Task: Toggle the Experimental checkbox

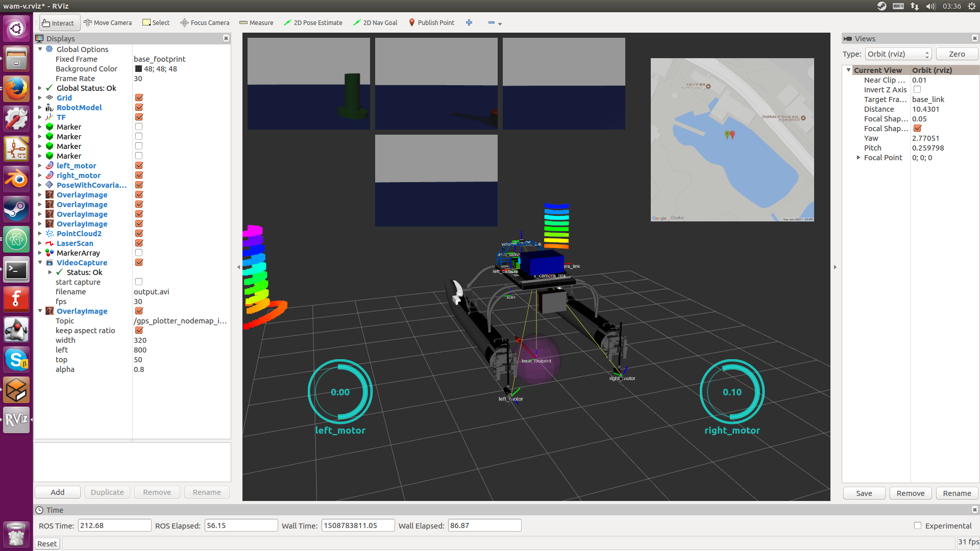Action: [x=917, y=525]
